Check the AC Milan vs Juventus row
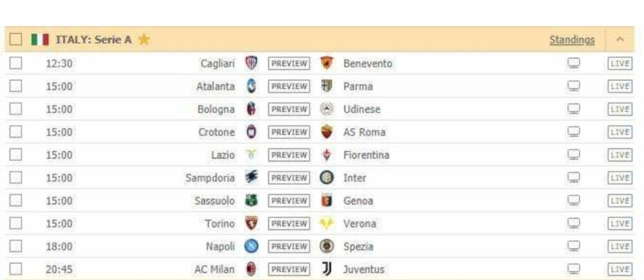644x280 pixels. point(15,269)
